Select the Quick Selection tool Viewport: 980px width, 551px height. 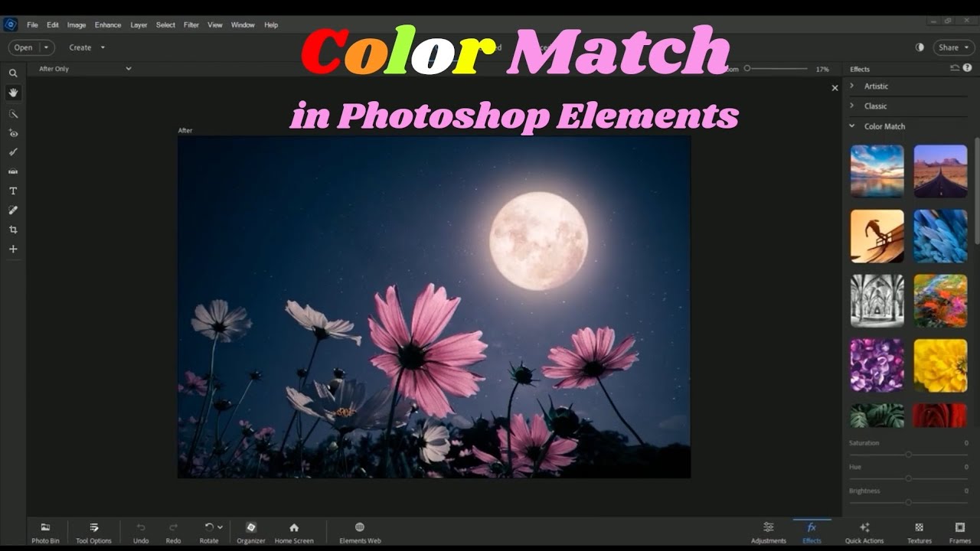tap(13, 113)
